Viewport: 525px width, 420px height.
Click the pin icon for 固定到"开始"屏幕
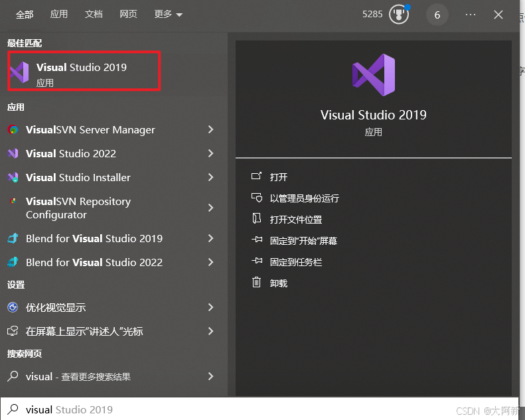coord(257,240)
